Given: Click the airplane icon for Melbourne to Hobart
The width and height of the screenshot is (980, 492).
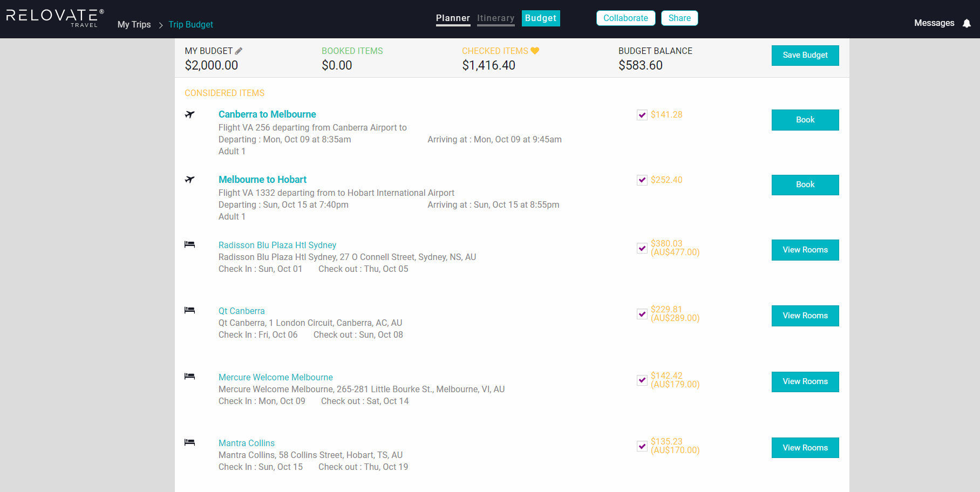Looking at the screenshot, I should coord(189,180).
